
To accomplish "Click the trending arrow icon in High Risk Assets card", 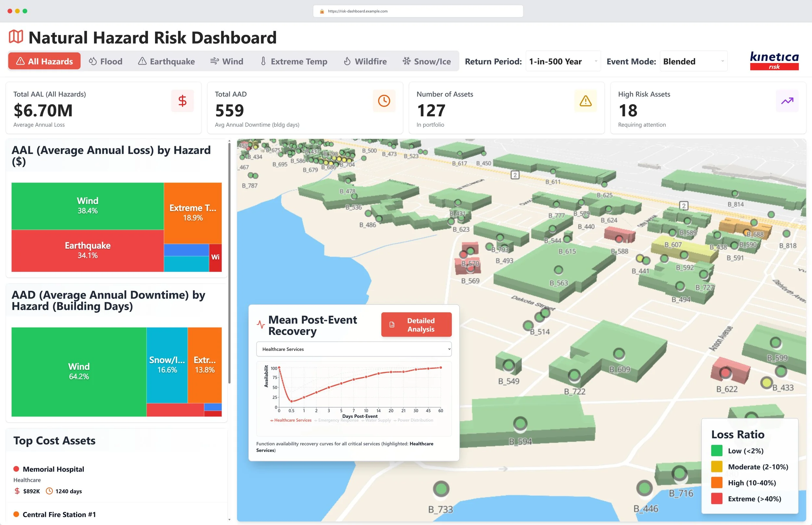I will pyautogui.click(x=787, y=101).
